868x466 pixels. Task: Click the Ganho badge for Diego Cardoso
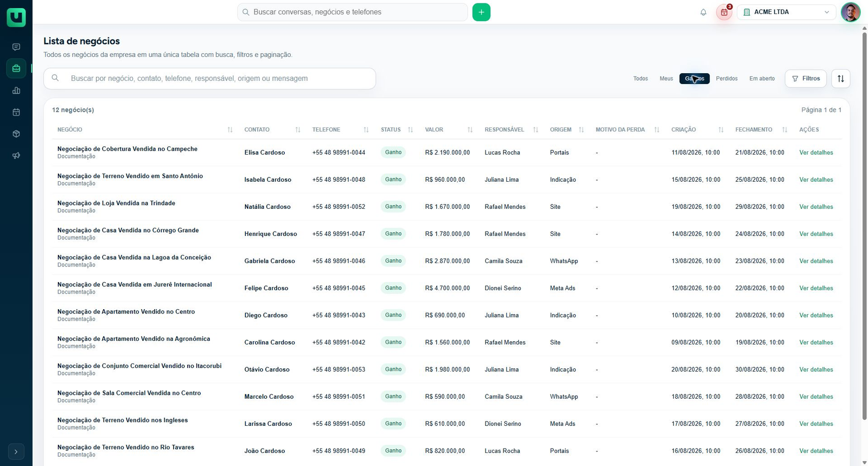(x=393, y=315)
